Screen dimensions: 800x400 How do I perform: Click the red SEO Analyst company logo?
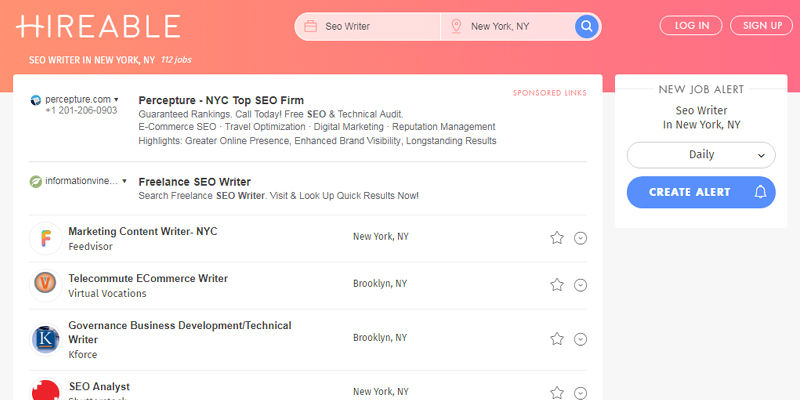tap(46, 390)
